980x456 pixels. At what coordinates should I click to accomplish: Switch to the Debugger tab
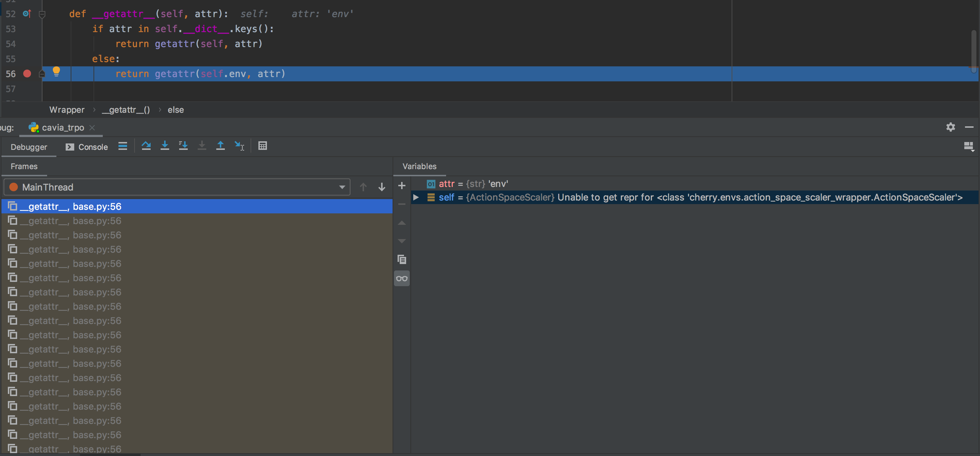pyautogui.click(x=29, y=147)
